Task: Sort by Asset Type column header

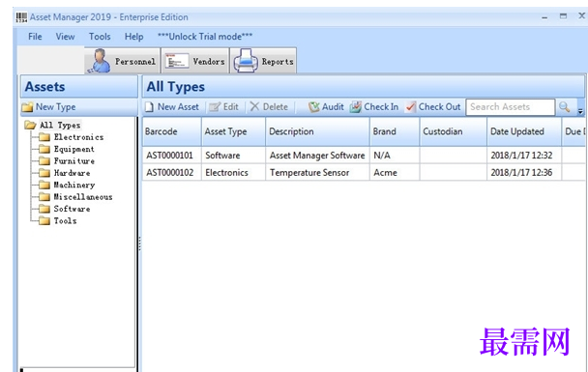Action: [234, 131]
